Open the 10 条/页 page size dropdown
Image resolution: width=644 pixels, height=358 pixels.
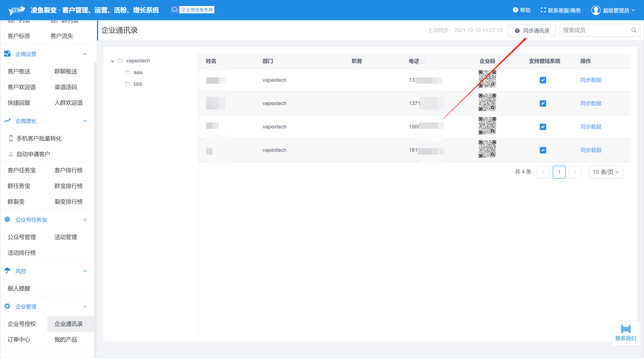tap(606, 172)
